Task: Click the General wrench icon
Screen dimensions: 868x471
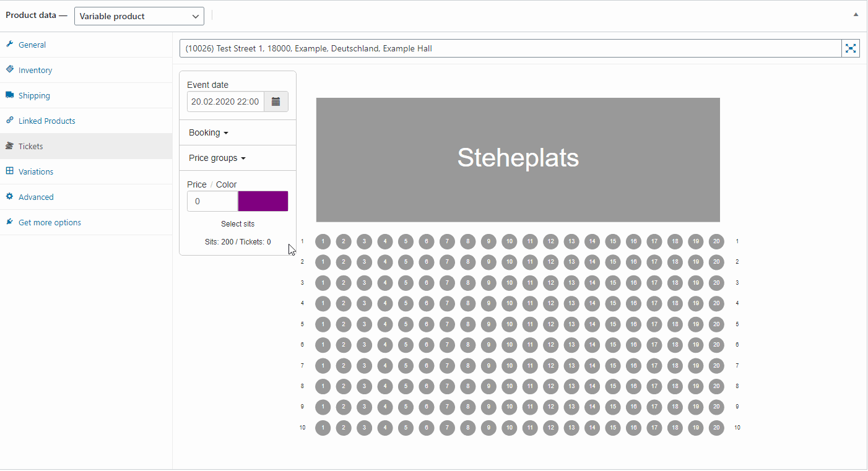Action: pyautogui.click(x=9, y=45)
